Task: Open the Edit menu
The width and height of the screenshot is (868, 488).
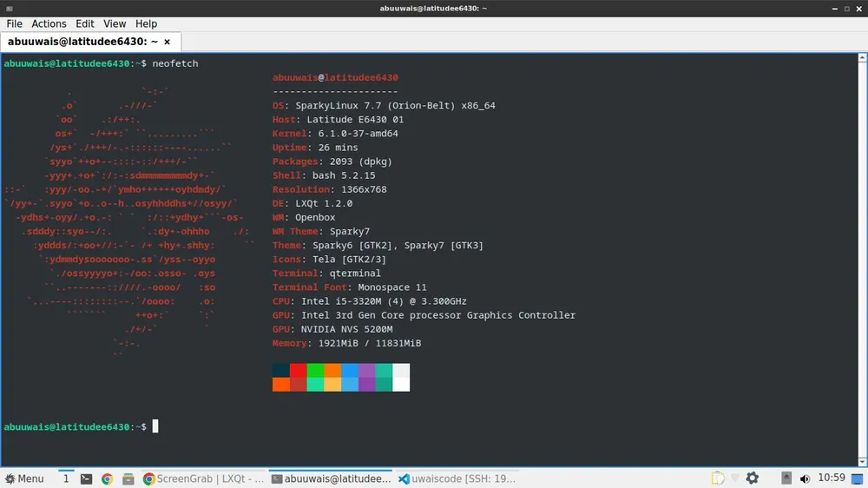Action: (85, 23)
